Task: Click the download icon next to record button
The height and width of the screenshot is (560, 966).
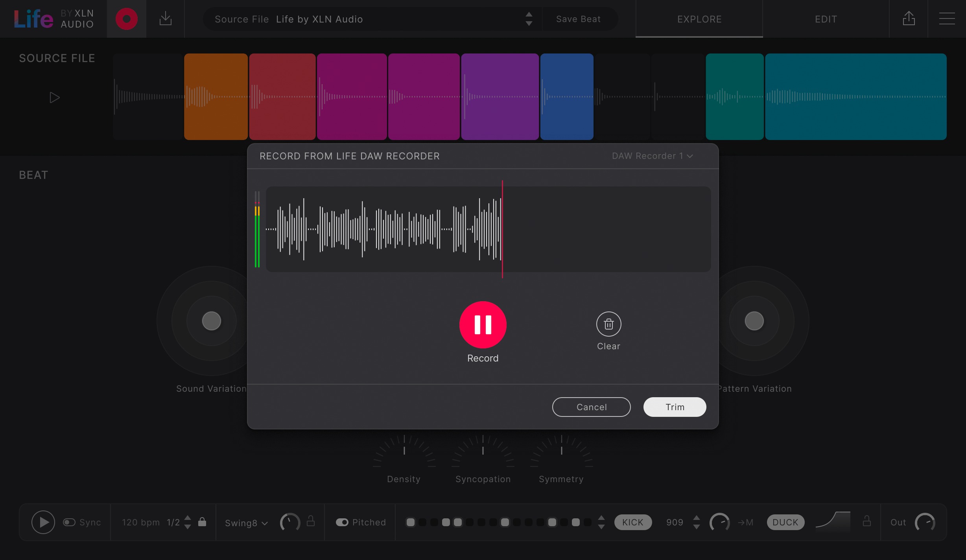Action: (165, 18)
